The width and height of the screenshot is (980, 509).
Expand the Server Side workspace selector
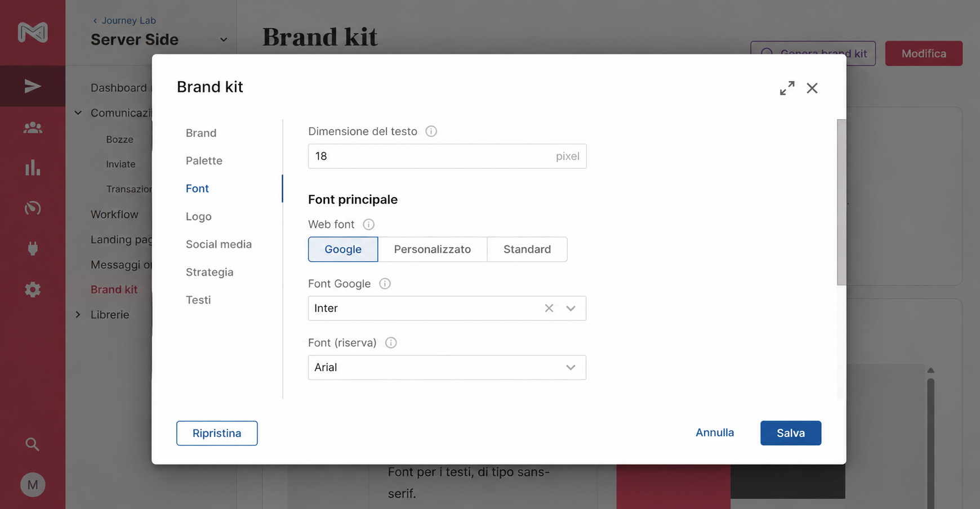(x=224, y=39)
